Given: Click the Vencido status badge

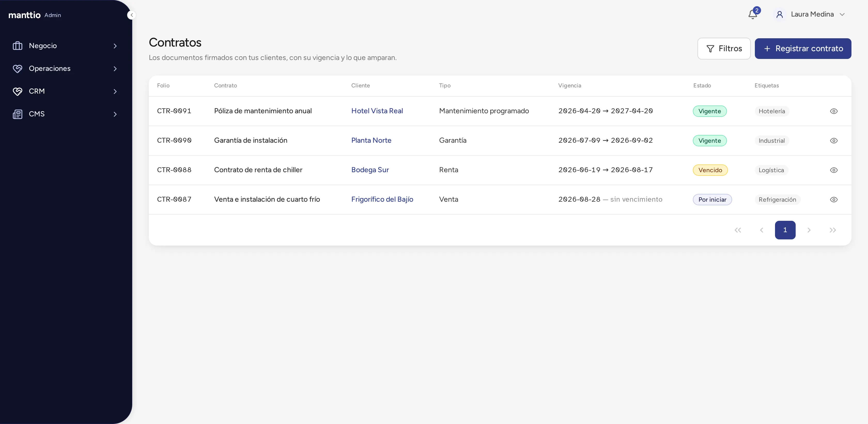Looking at the screenshot, I should [x=710, y=170].
